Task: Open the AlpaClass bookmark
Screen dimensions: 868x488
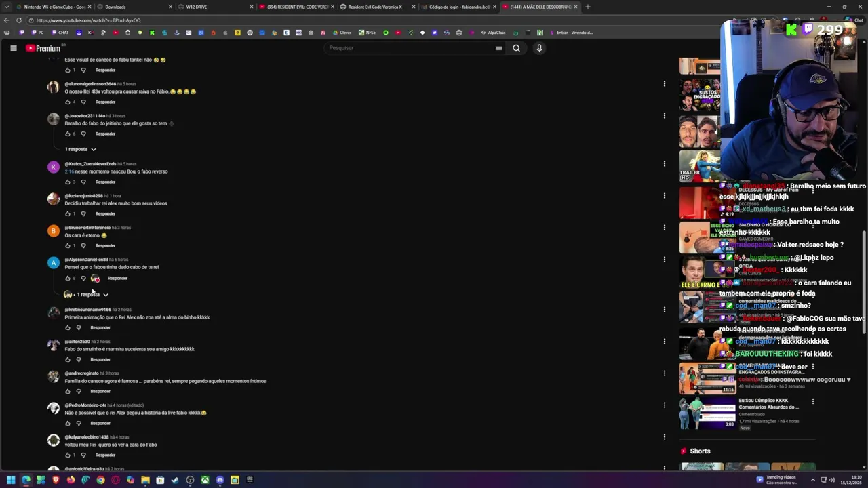Action: click(493, 33)
